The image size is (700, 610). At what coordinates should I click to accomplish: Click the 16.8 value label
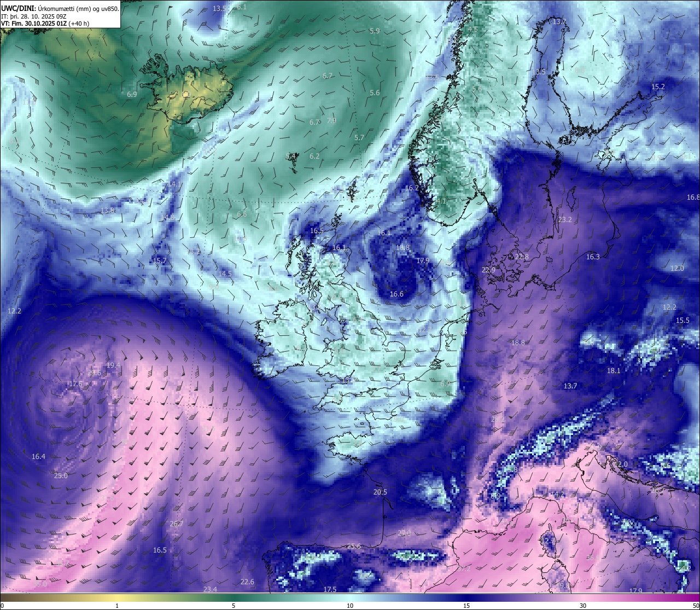point(693,197)
